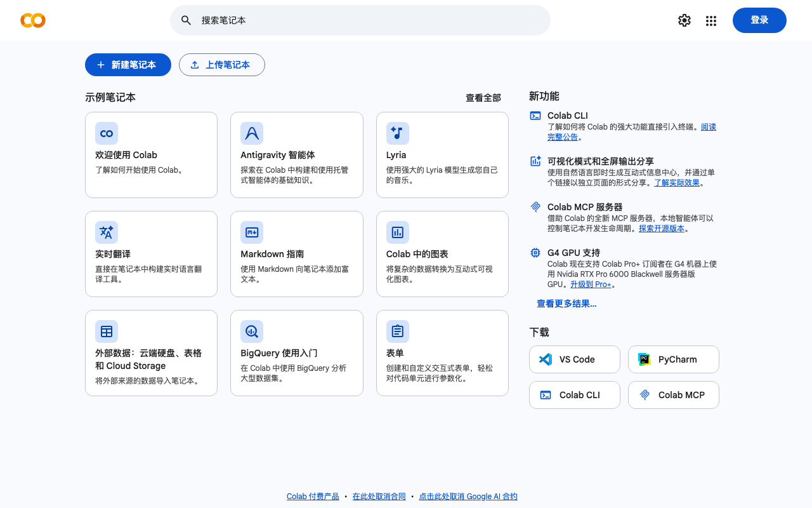Click the BigQuery 使用入门 icon

click(x=252, y=331)
